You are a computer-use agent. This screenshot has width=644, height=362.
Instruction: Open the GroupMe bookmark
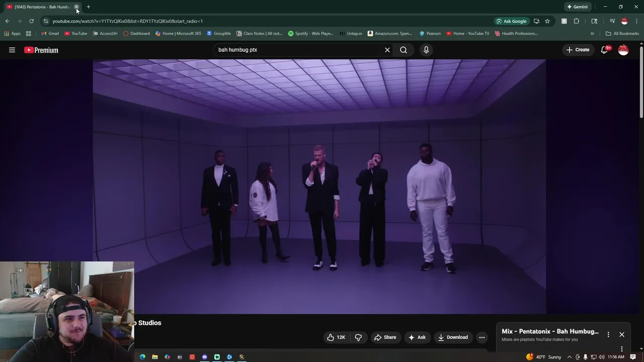pos(219,34)
